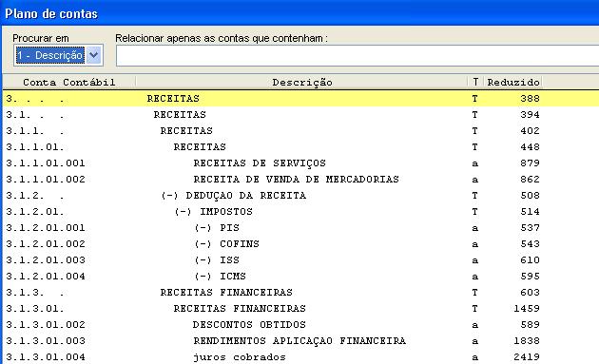This screenshot has height=364, width=599.
Task: Click reduced code 610
Action: [530, 260]
